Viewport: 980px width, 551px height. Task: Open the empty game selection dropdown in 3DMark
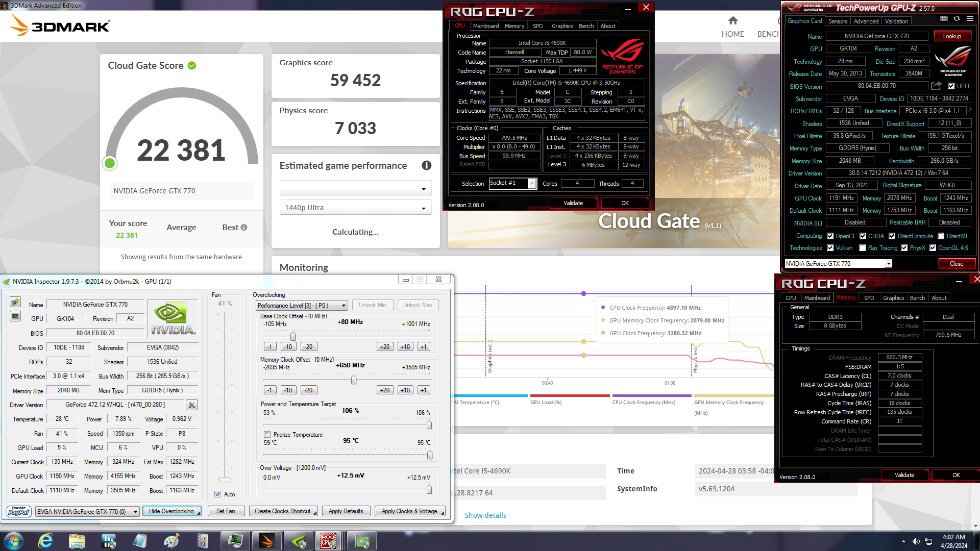click(355, 188)
